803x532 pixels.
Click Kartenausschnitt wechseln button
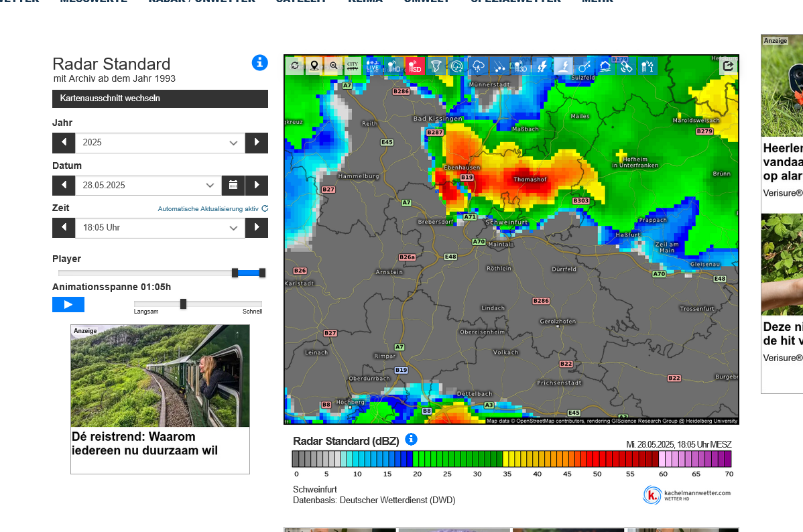click(160, 98)
